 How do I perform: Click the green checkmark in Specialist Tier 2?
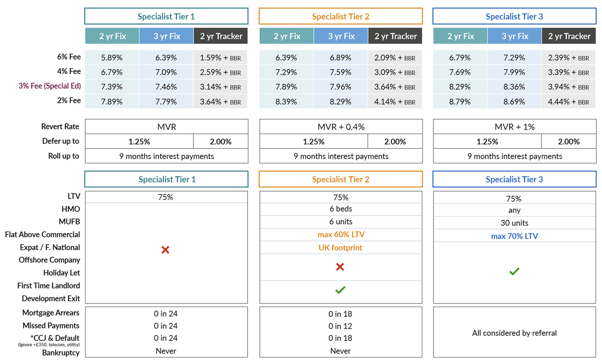(340, 290)
